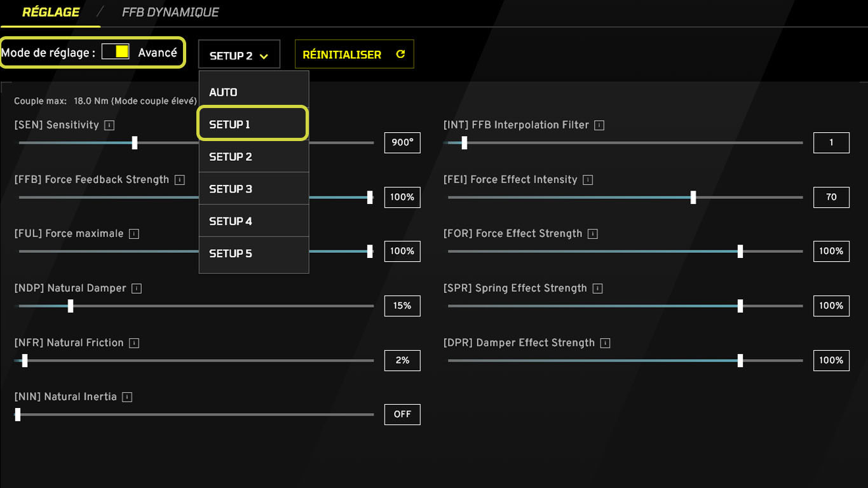Click the 'Avancé' mode label
The image size is (868, 488).
(x=158, y=53)
